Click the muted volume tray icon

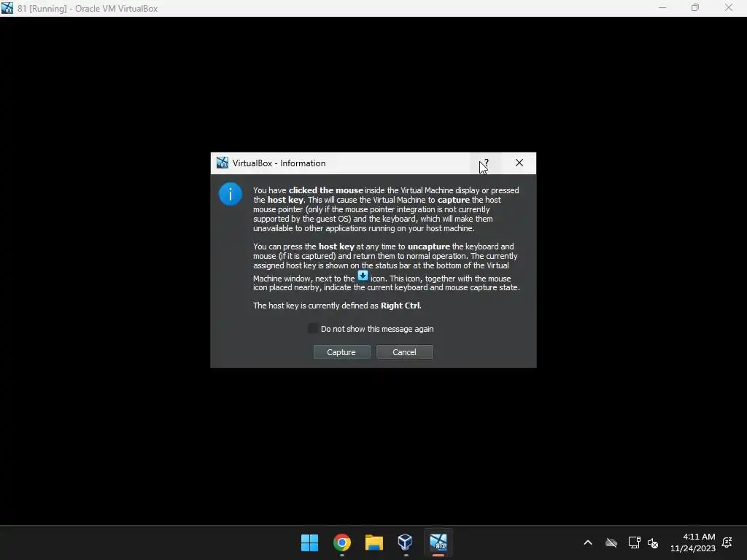click(x=653, y=542)
